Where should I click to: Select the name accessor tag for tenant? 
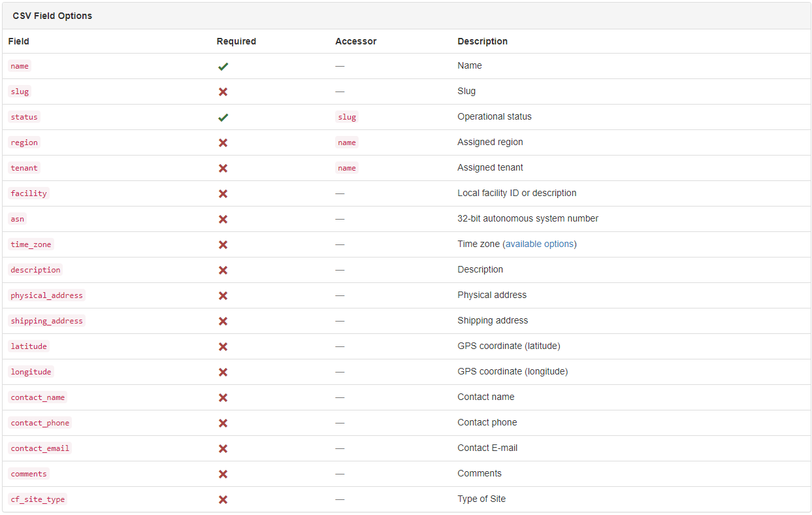(347, 168)
